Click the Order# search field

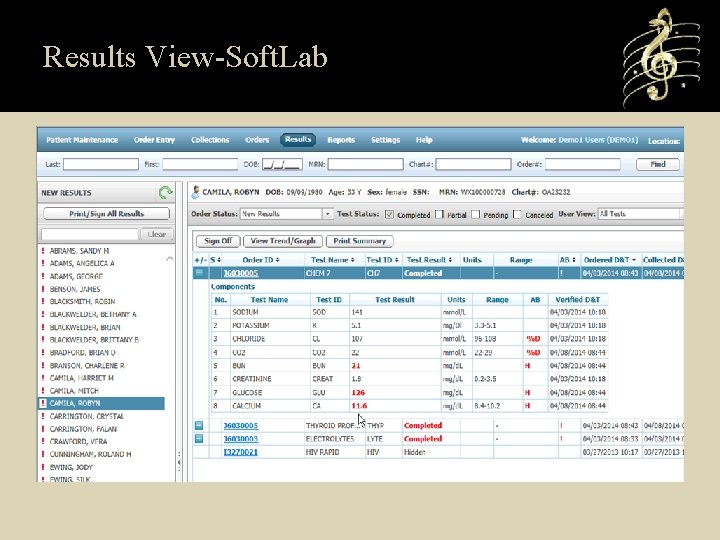coord(583,164)
